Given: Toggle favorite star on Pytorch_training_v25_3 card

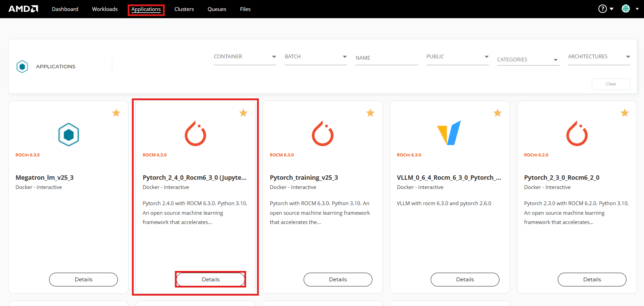Looking at the screenshot, I should click(x=370, y=113).
